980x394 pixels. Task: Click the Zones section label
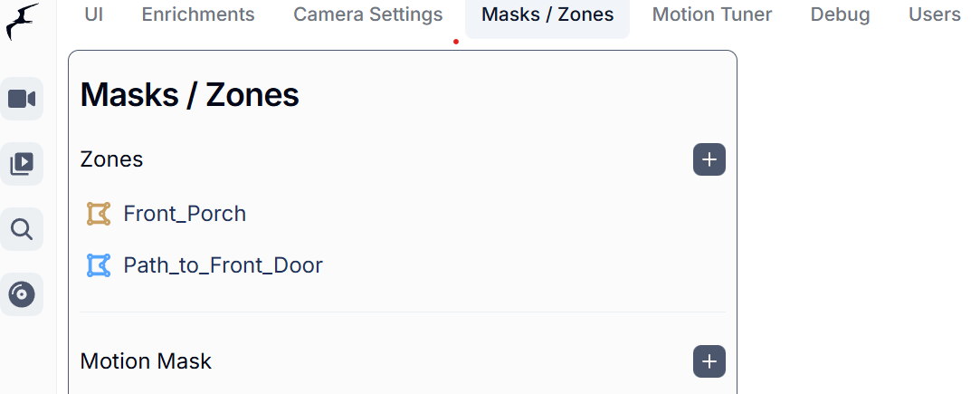[112, 159]
